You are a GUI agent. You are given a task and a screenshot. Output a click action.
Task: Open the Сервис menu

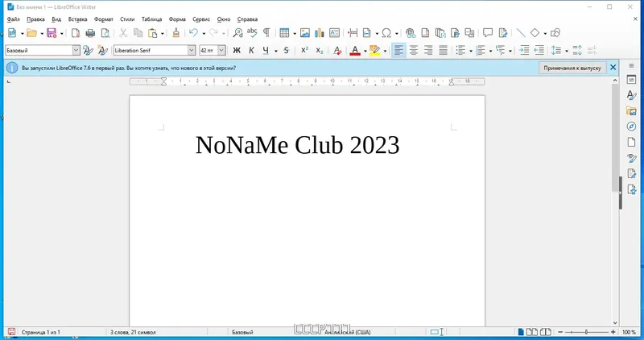[x=201, y=19]
